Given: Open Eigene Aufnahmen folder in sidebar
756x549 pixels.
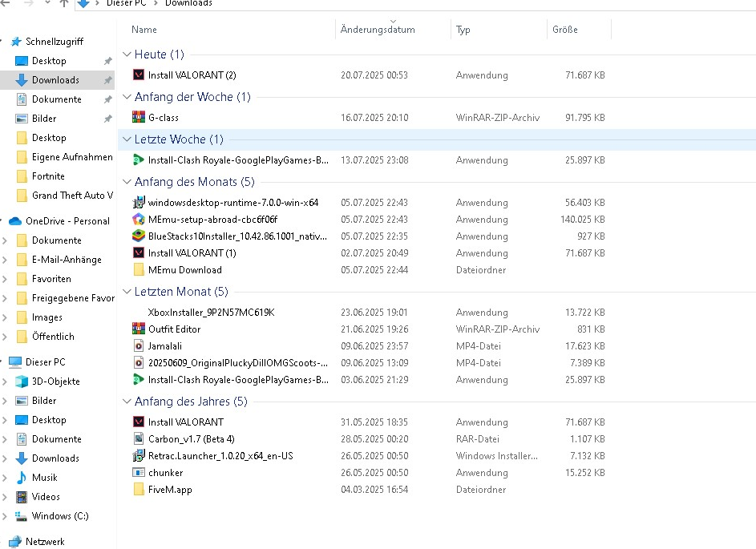Looking at the screenshot, I should pos(72,156).
